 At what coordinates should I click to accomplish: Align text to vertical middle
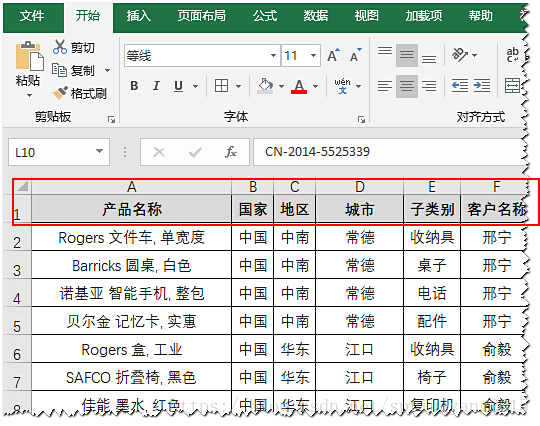pos(407,55)
